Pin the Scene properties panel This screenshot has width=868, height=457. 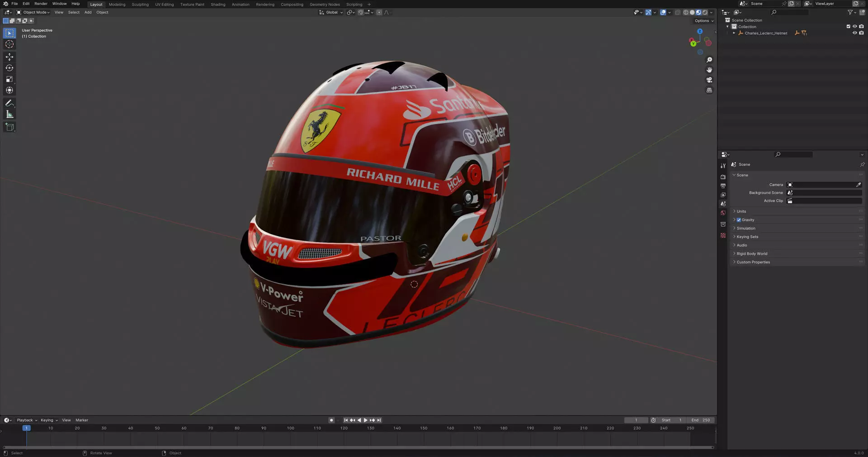[862, 164]
